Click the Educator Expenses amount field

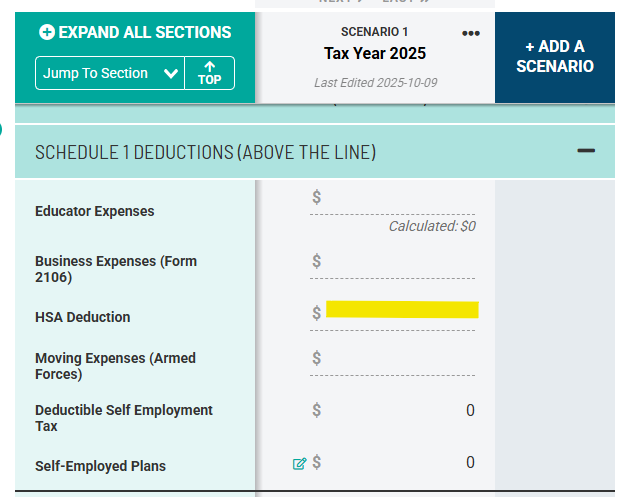(x=398, y=199)
